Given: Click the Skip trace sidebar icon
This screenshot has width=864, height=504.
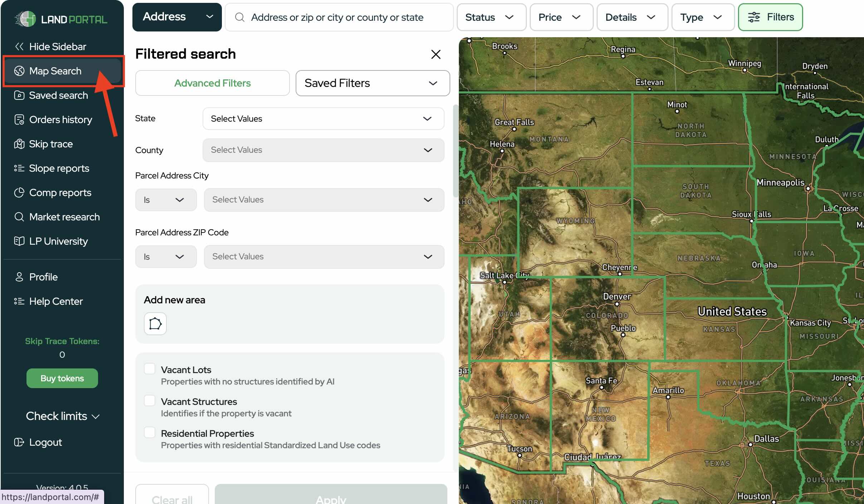Looking at the screenshot, I should point(19,144).
